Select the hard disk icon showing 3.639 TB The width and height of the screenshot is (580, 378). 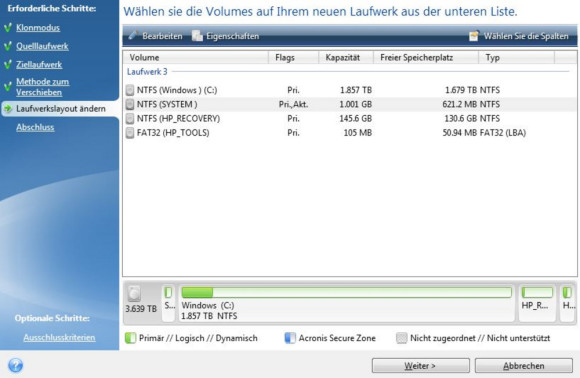[134, 293]
